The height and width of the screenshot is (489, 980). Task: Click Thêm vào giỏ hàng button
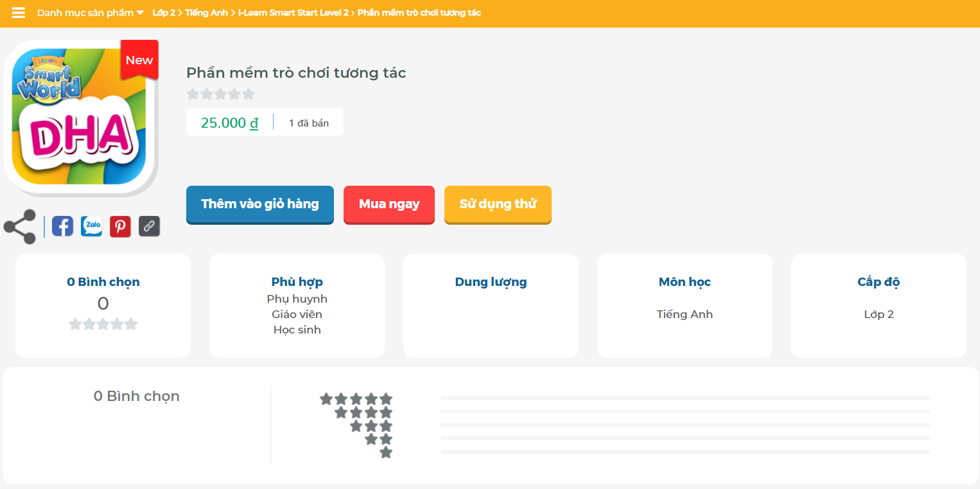(260, 204)
